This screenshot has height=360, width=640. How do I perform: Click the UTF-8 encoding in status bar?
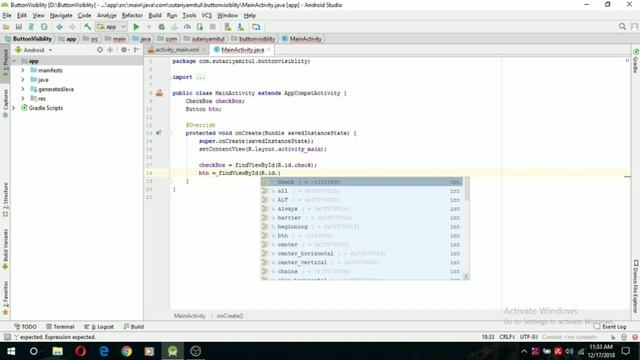(529, 337)
